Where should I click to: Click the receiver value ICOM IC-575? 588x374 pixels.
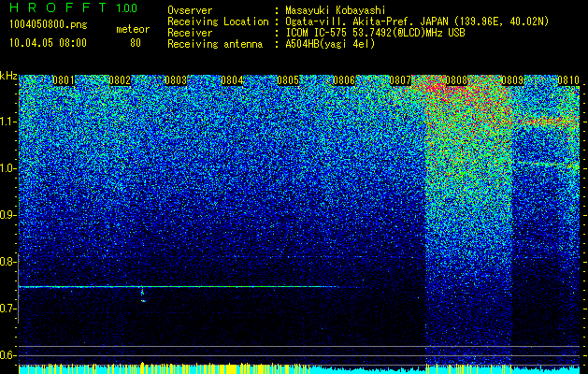[318, 33]
